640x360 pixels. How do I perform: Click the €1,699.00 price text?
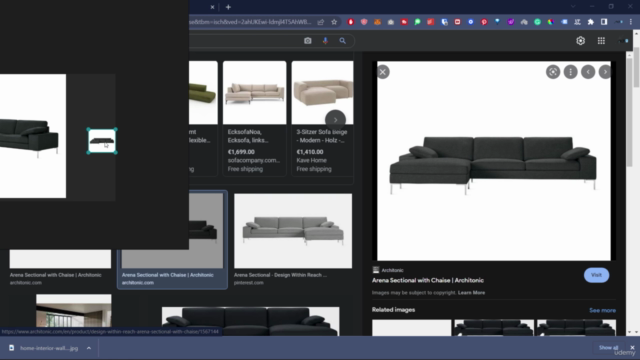(x=241, y=152)
